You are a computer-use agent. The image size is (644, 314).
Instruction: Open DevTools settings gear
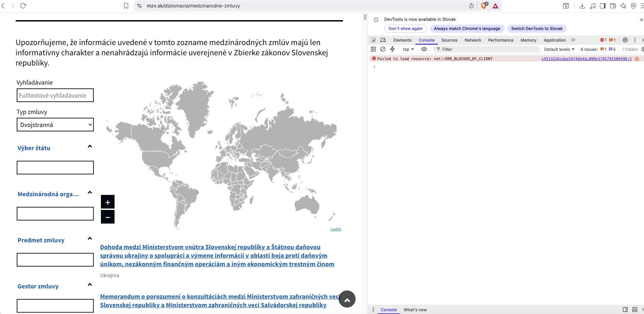coord(625,40)
